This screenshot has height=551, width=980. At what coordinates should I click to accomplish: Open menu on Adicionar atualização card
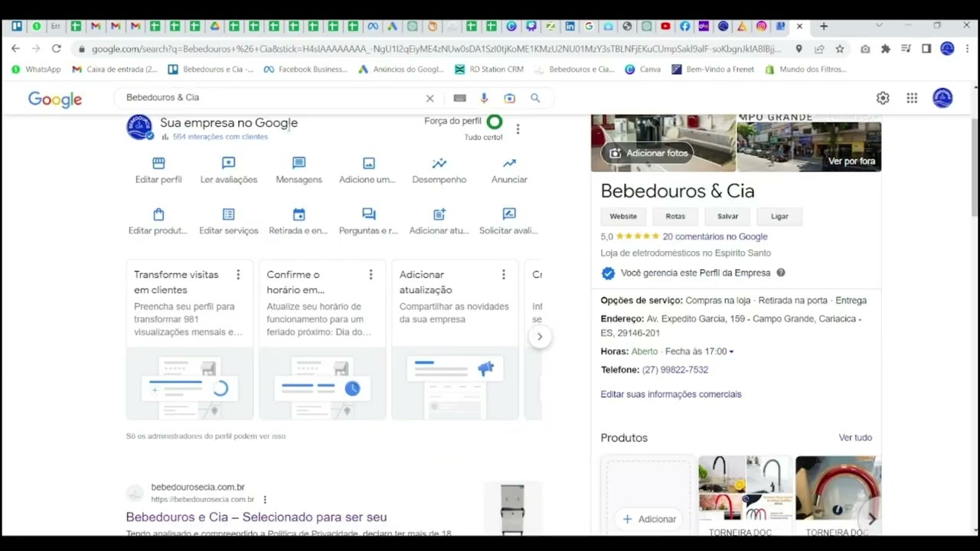[x=503, y=275]
